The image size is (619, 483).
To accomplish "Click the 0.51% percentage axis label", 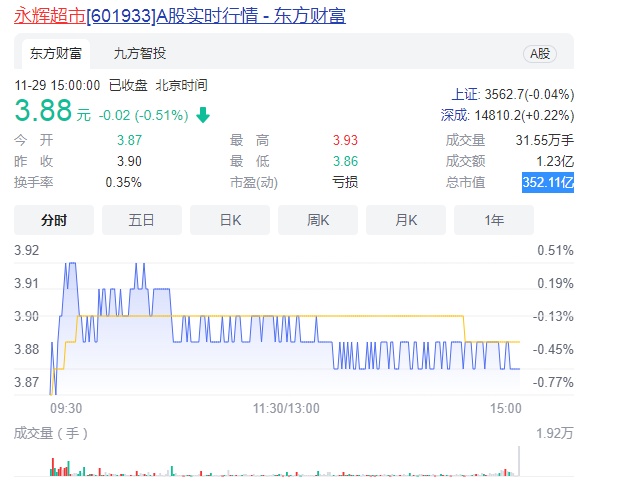I will pos(555,250).
